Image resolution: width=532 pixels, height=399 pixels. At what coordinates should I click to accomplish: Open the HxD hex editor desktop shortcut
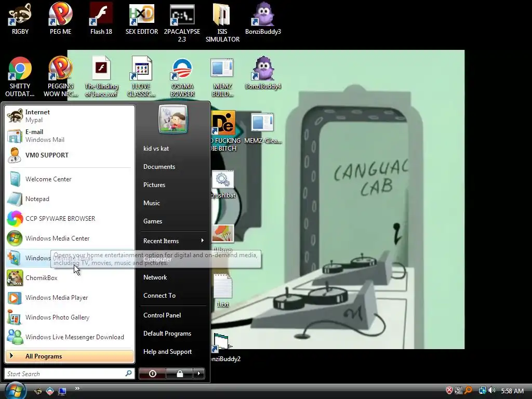pos(142,19)
